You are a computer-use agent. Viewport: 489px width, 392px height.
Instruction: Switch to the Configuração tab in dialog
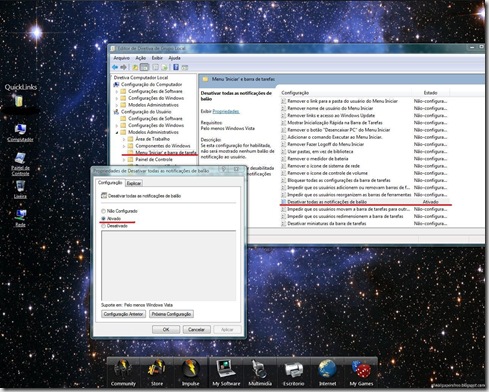(x=110, y=183)
